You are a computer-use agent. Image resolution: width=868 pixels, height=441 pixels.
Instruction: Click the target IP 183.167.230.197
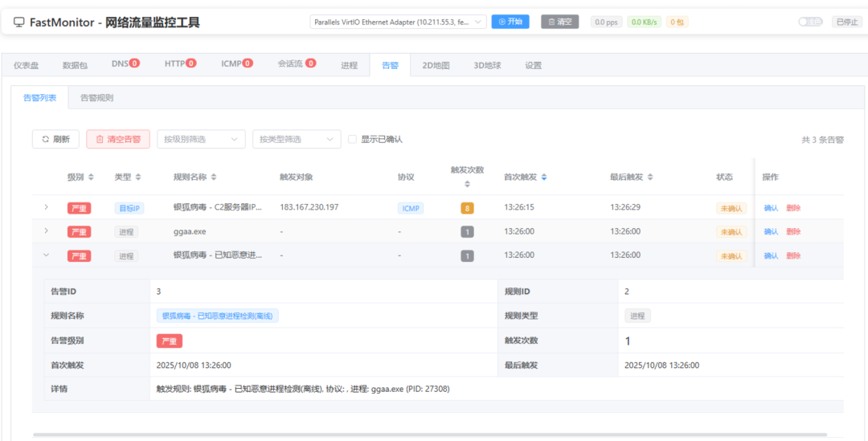pyautogui.click(x=309, y=207)
